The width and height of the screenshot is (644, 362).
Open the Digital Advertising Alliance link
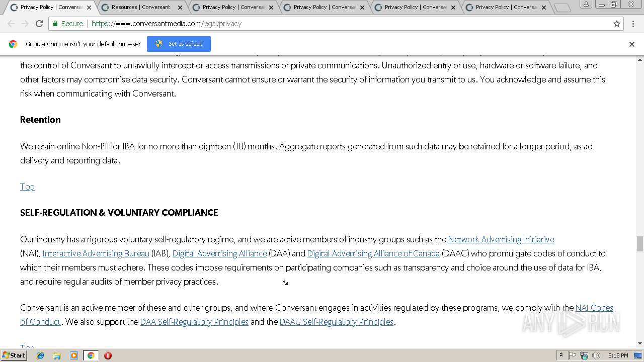click(x=219, y=253)
